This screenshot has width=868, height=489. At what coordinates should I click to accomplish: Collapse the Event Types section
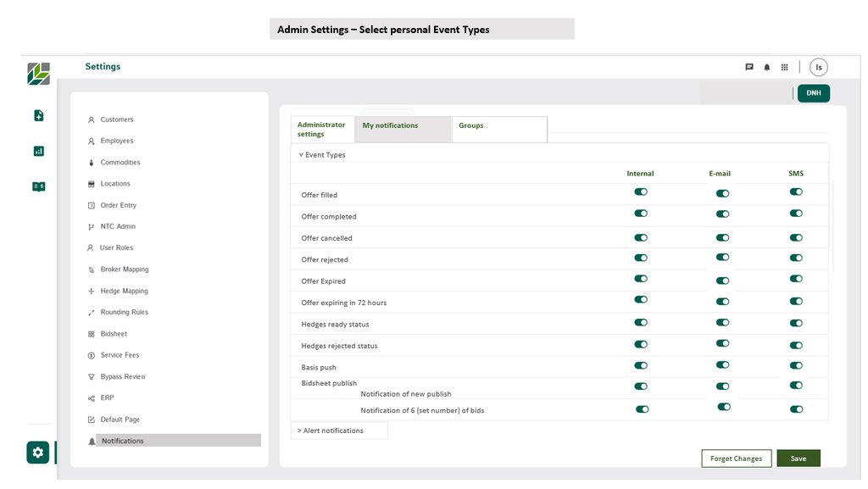coord(322,155)
